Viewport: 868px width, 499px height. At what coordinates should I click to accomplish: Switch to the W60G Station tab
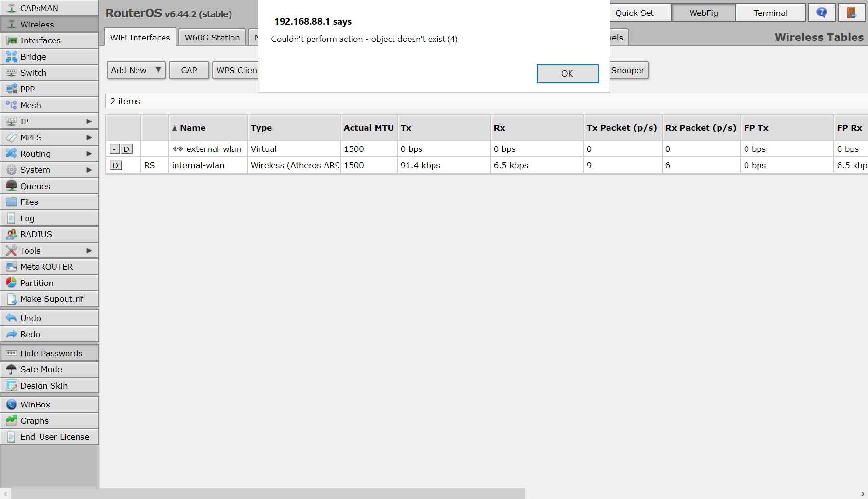coord(212,38)
